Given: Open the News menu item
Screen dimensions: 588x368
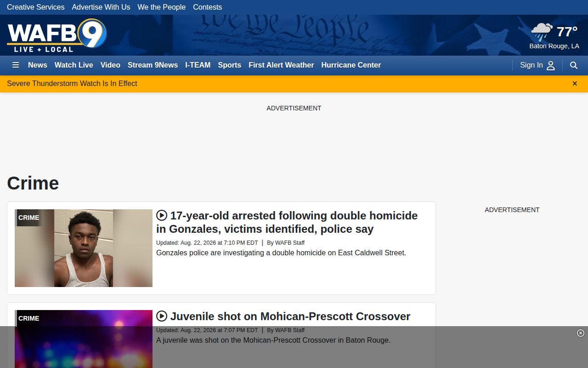Looking at the screenshot, I should [x=38, y=65].
